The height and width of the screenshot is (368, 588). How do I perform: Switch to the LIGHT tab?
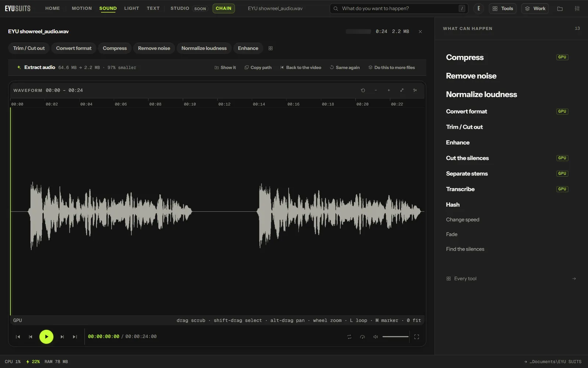pos(132,8)
